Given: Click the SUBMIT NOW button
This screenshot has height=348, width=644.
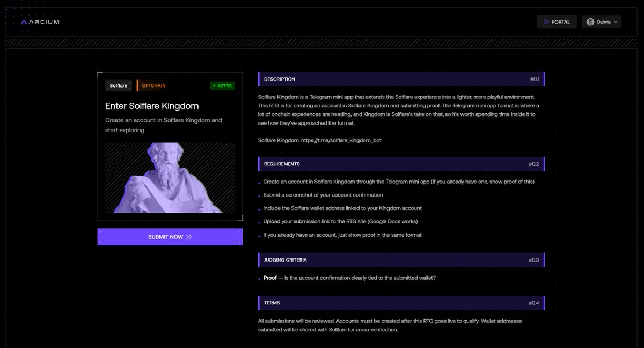Looking at the screenshot, I should (x=170, y=237).
